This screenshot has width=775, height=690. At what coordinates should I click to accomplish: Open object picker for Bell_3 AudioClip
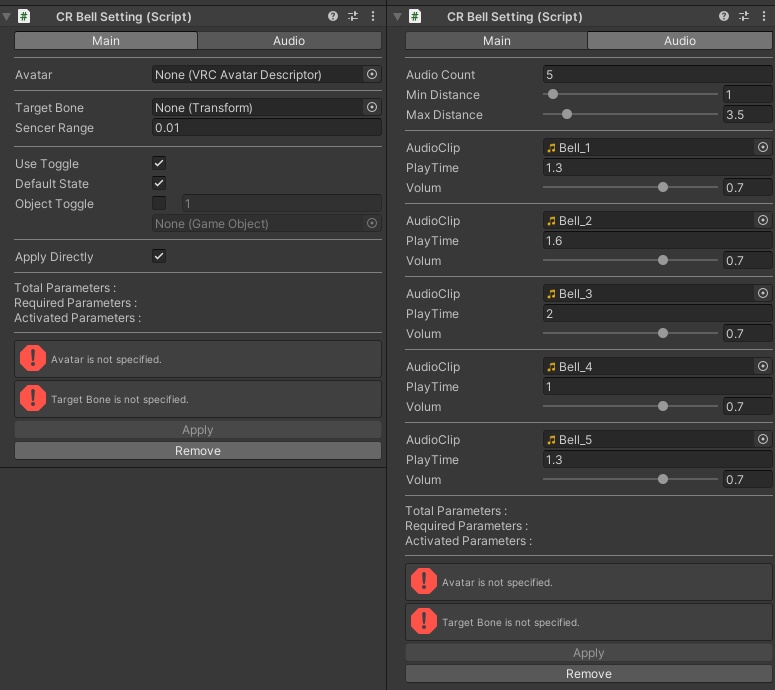(763, 294)
